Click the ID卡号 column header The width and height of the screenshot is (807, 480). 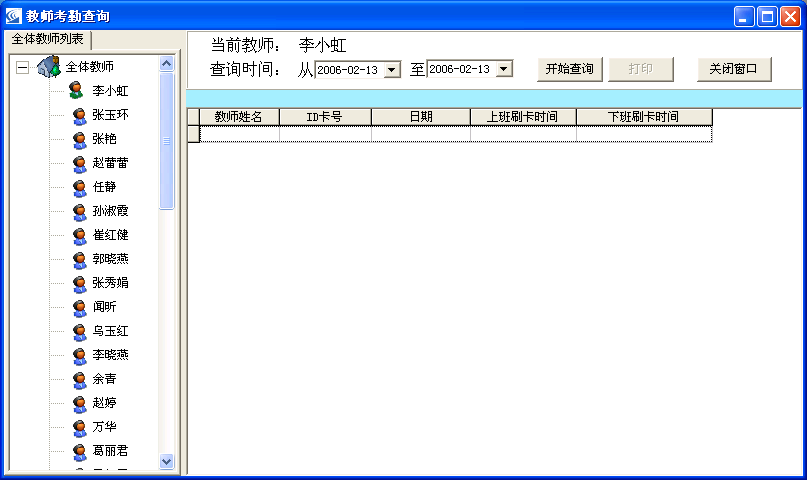[x=325, y=117]
